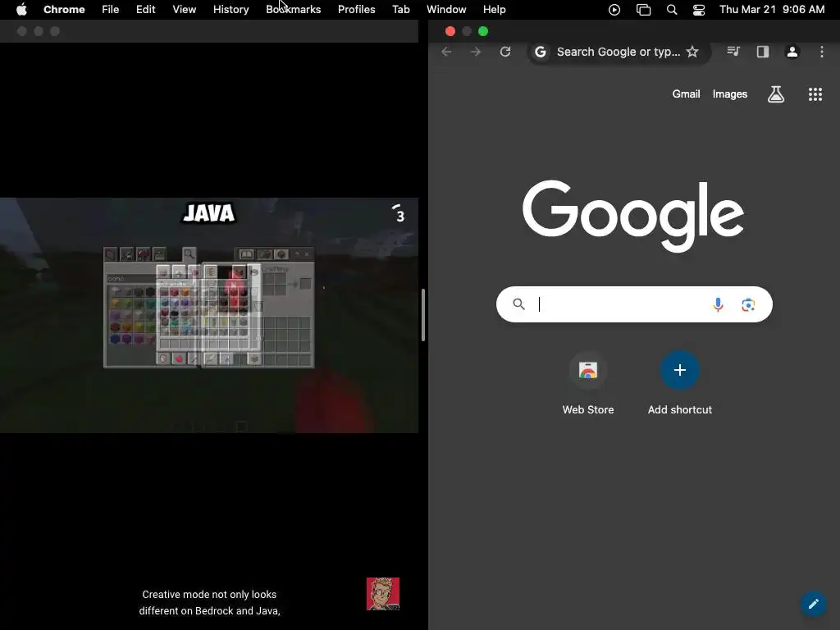The image size is (840, 630).
Task: Click the Google G icon in address bar
Action: click(x=541, y=52)
